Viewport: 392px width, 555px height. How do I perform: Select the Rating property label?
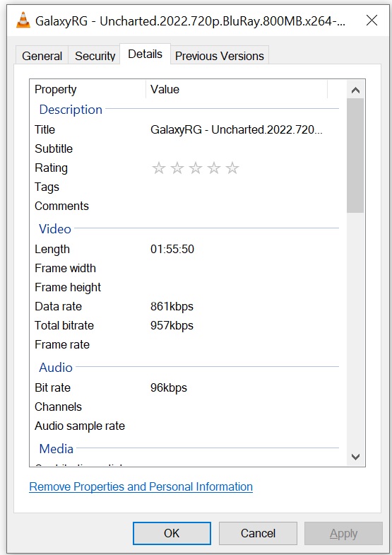[51, 168]
